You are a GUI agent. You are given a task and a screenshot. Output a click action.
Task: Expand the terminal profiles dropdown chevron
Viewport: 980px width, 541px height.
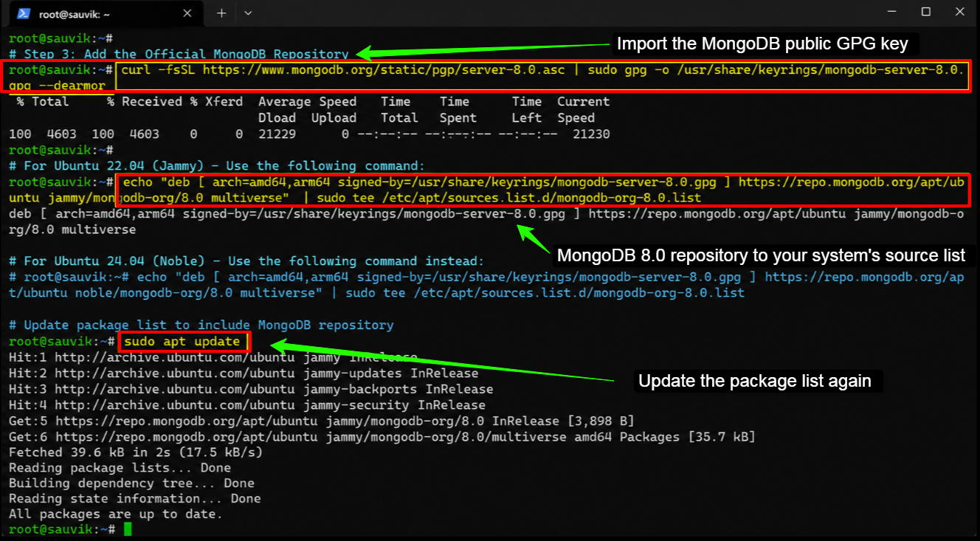point(248,13)
